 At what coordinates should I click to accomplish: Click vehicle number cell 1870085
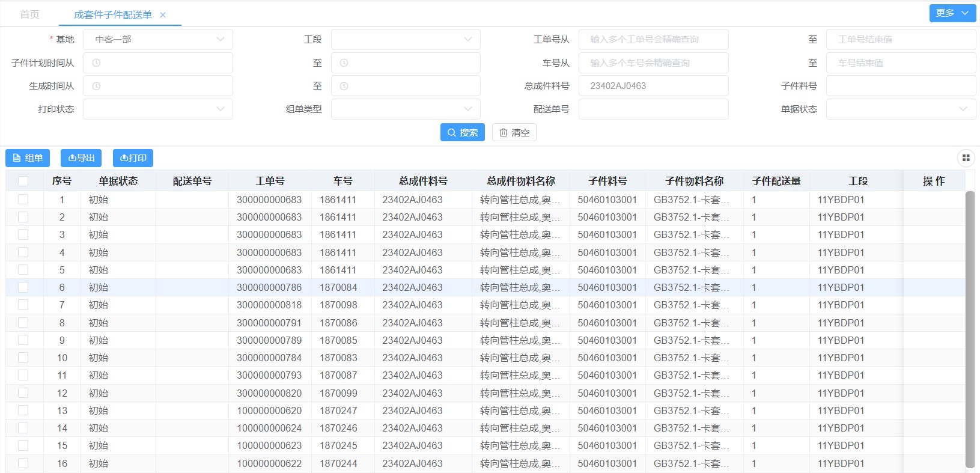point(338,340)
